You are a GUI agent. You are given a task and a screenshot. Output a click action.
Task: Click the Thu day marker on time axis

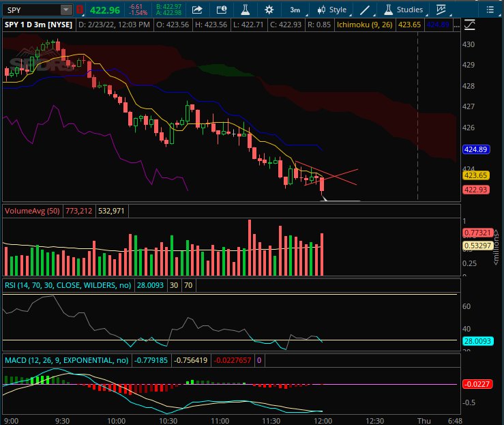click(424, 421)
